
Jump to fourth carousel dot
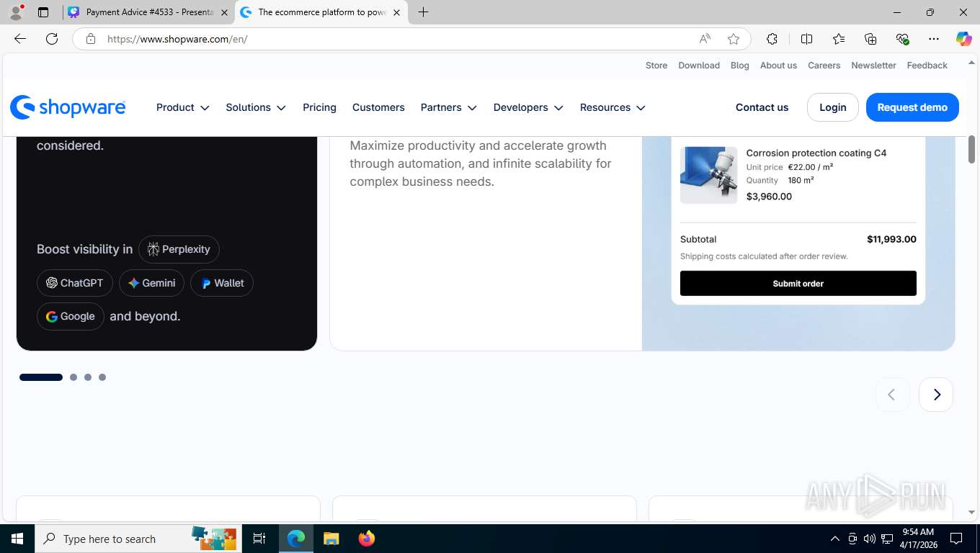coord(102,377)
